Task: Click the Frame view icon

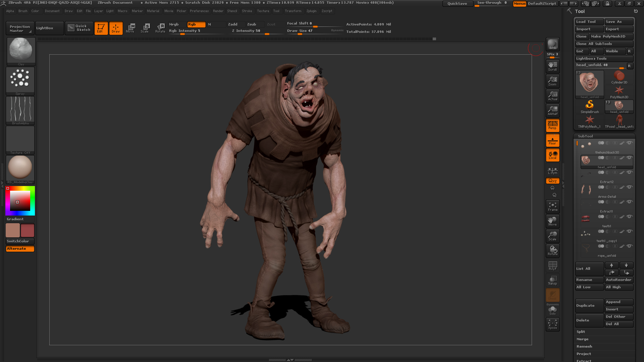Action: (552, 206)
